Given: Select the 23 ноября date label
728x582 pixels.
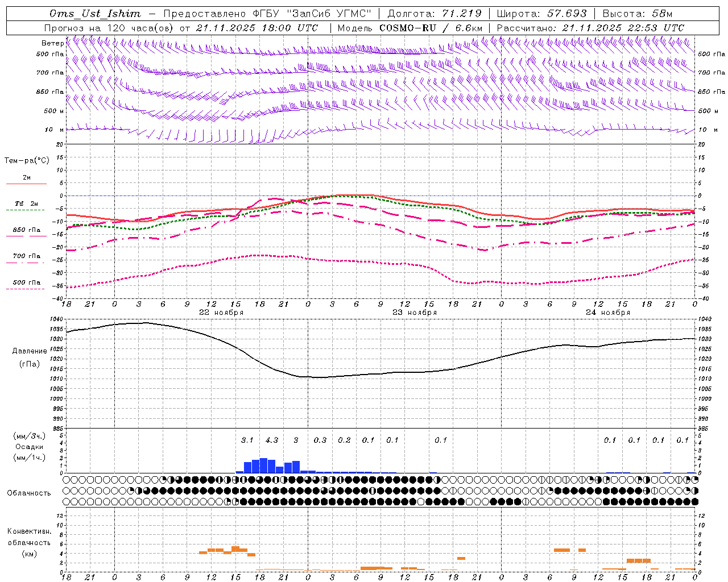Looking at the screenshot, I should point(415,313).
